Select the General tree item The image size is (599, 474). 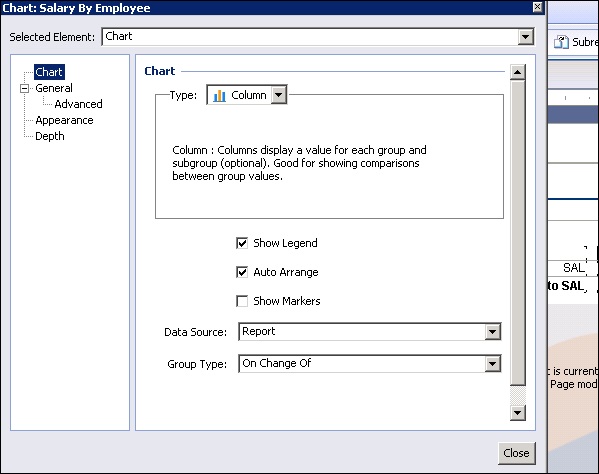pyautogui.click(x=54, y=88)
